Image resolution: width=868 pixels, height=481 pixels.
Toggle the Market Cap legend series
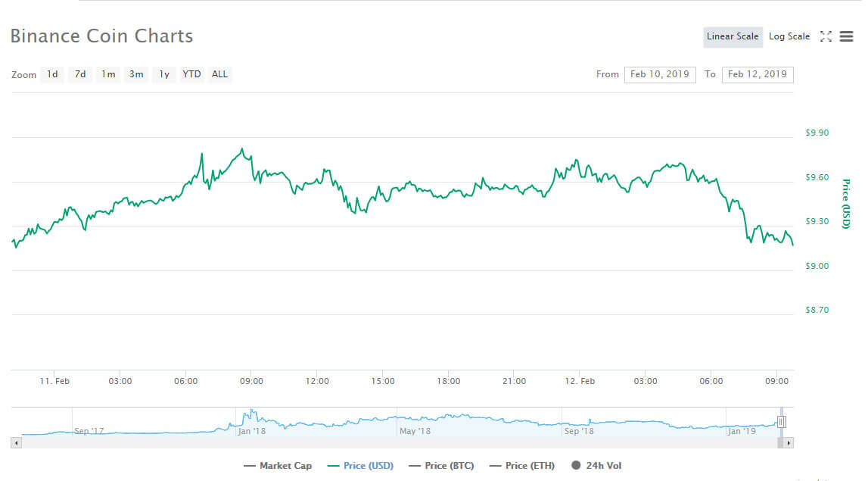[x=278, y=466]
